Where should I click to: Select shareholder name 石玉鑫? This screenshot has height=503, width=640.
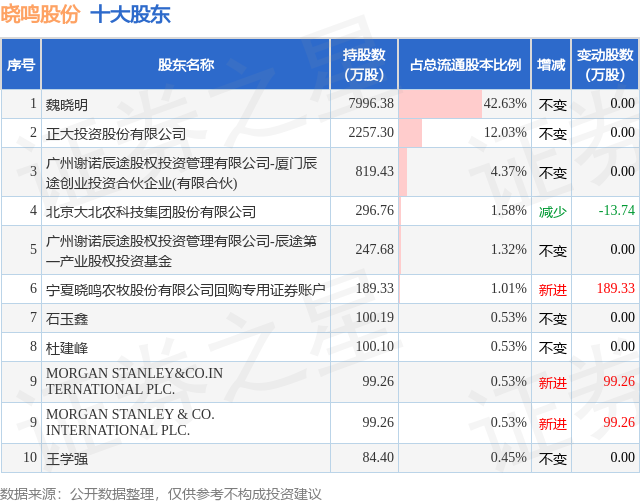tap(67, 319)
